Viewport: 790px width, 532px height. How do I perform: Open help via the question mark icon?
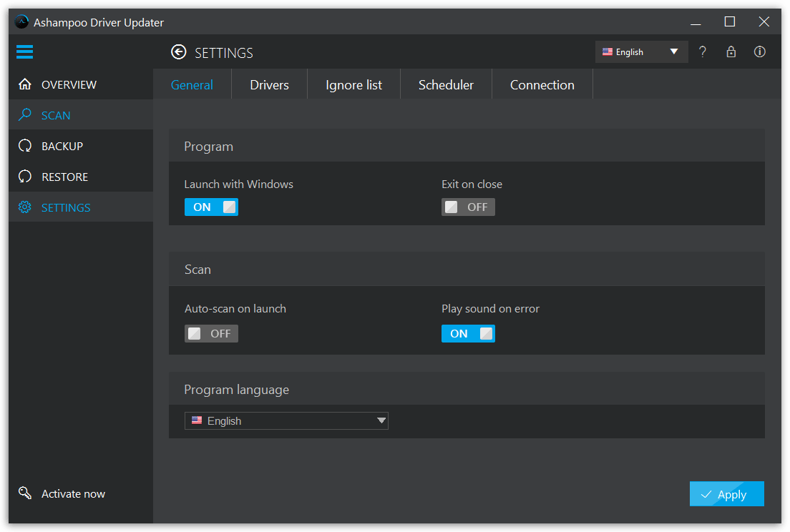point(702,51)
